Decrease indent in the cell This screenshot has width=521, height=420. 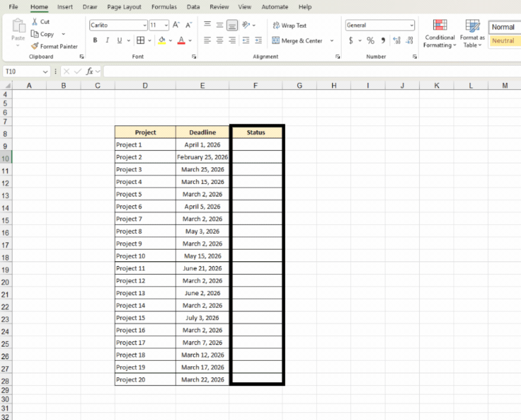246,40
